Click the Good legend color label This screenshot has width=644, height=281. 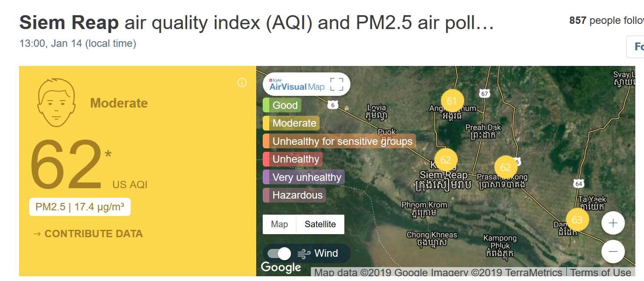[282, 105]
